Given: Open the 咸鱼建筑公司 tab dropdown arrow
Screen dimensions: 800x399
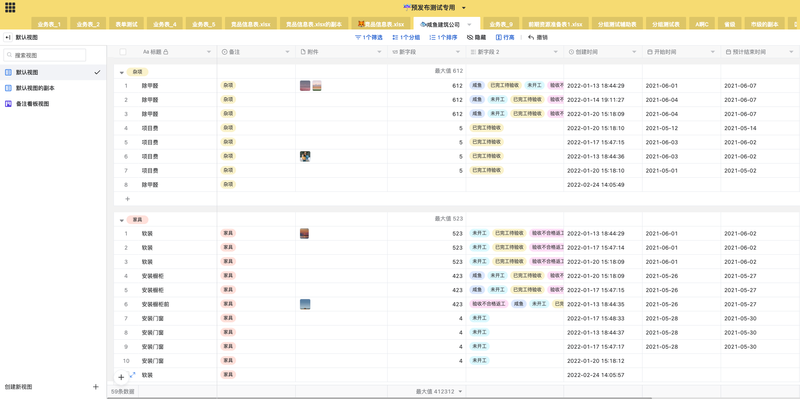Looking at the screenshot, I should [x=469, y=24].
